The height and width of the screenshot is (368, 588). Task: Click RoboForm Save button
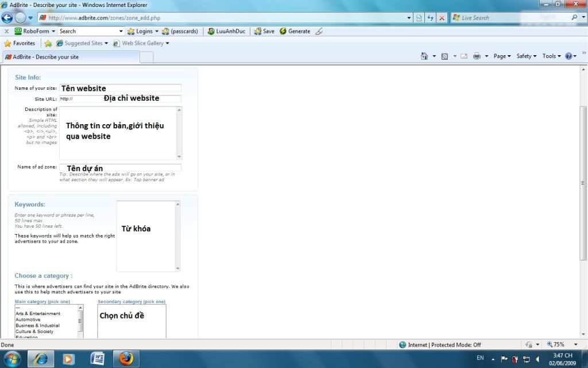264,31
